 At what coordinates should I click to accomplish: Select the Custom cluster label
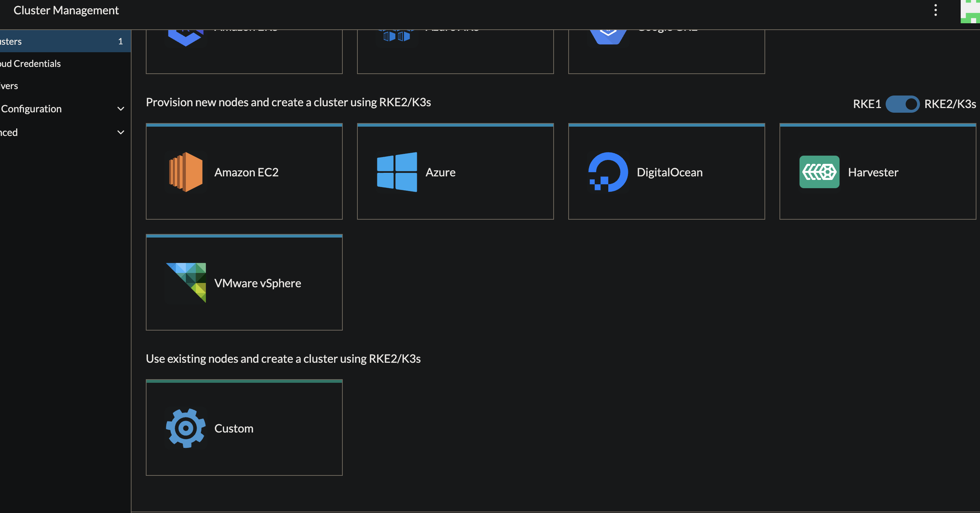pyautogui.click(x=234, y=429)
